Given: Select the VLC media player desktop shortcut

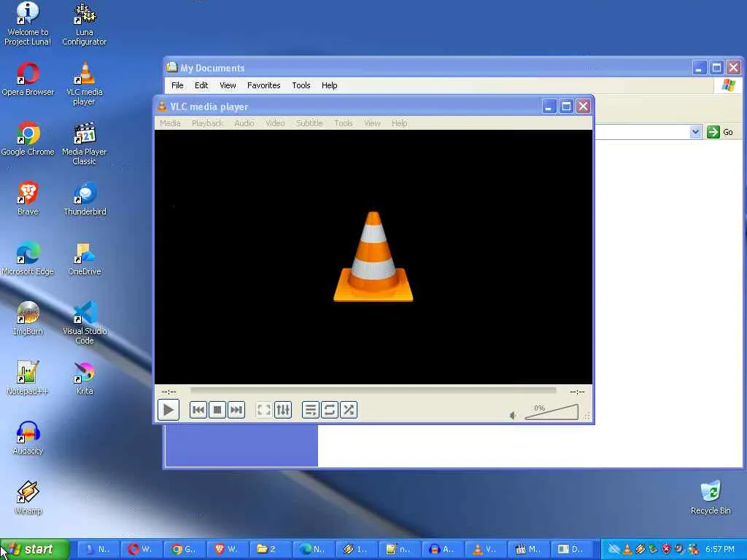Looking at the screenshot, I should tap(85, 85).
